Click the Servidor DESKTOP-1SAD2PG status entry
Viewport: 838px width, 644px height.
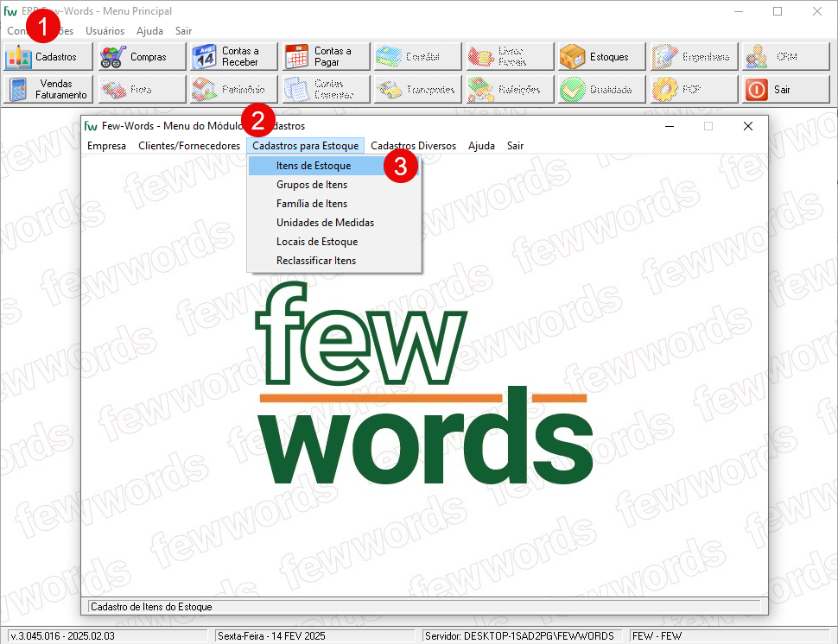coord(522,636)
